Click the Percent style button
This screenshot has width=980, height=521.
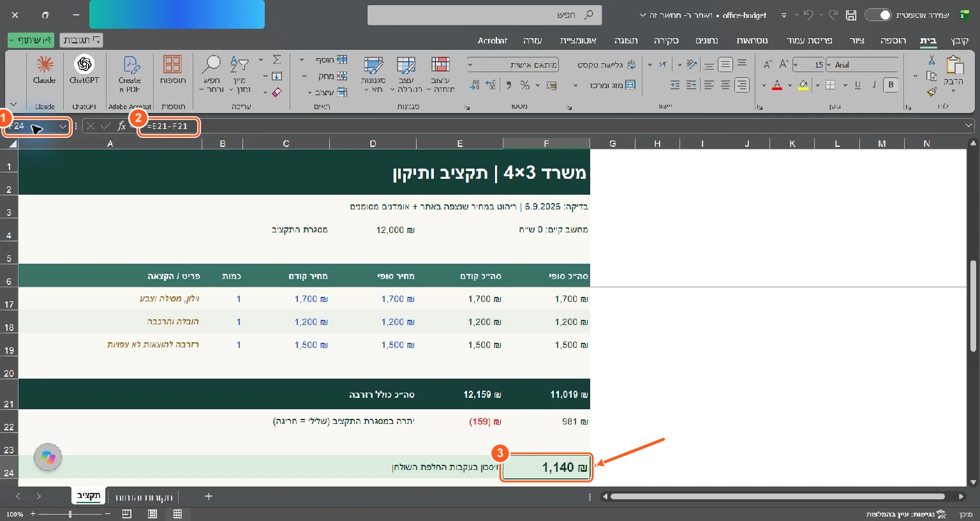coord(525,85)
